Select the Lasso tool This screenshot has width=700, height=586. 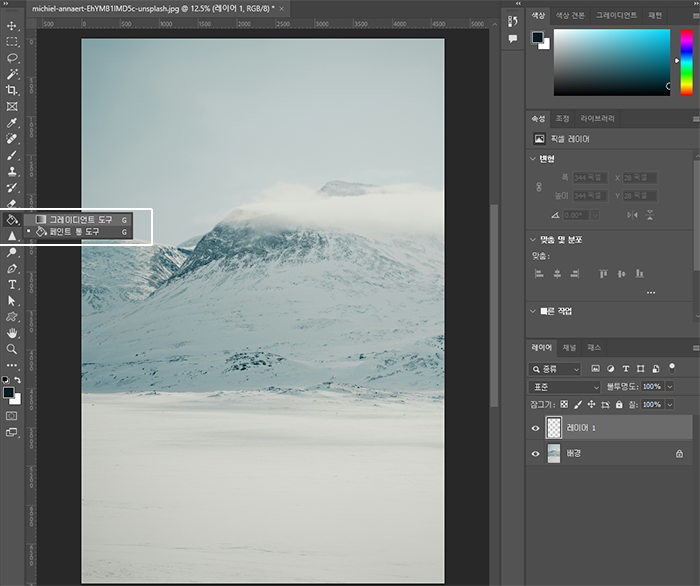[12, 58]
